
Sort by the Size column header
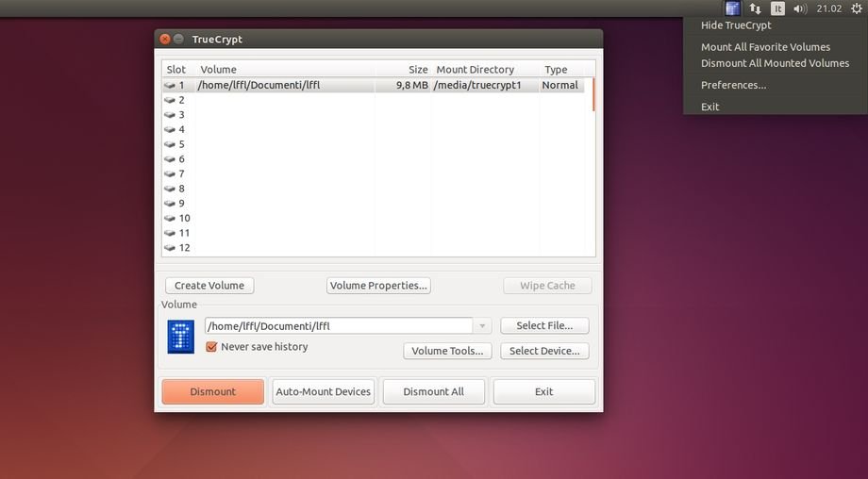403,70
